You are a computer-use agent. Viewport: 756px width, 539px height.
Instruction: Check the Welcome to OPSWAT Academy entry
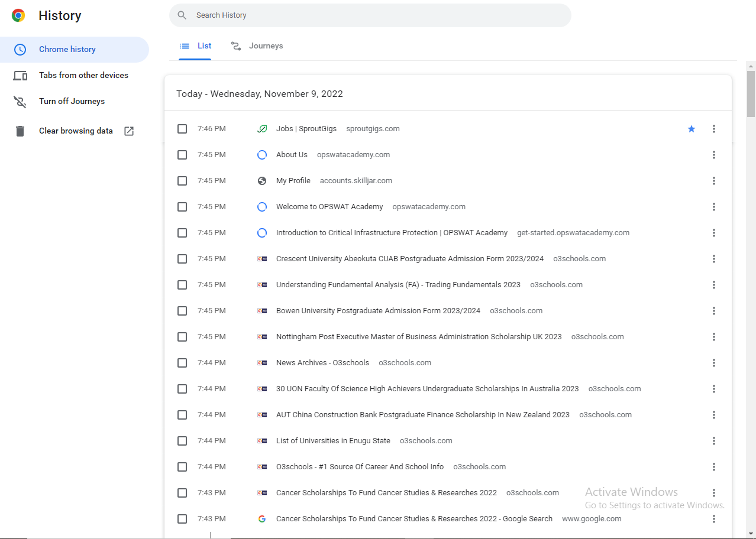182,207
